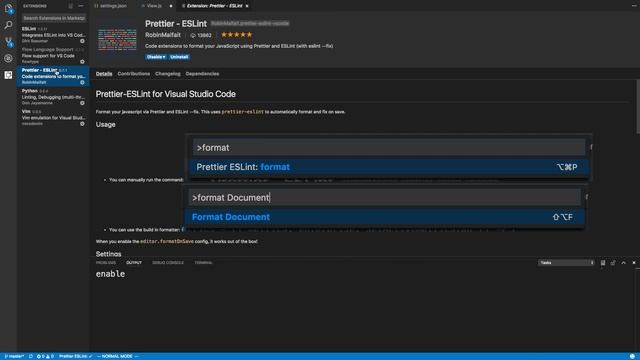
Task: Click the ESLint extension gear icon
Action: pyautogui.click(x=82, y=41)
